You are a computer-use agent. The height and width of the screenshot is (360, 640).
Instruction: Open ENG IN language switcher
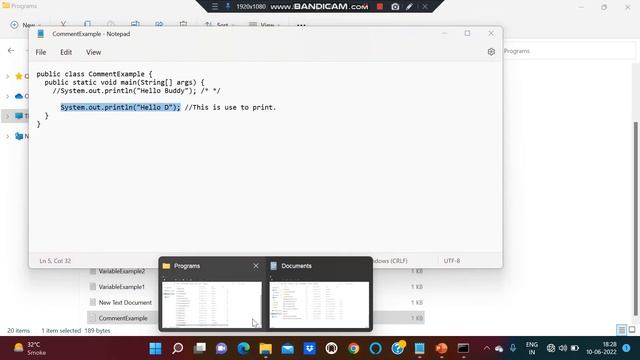[531, 348]
